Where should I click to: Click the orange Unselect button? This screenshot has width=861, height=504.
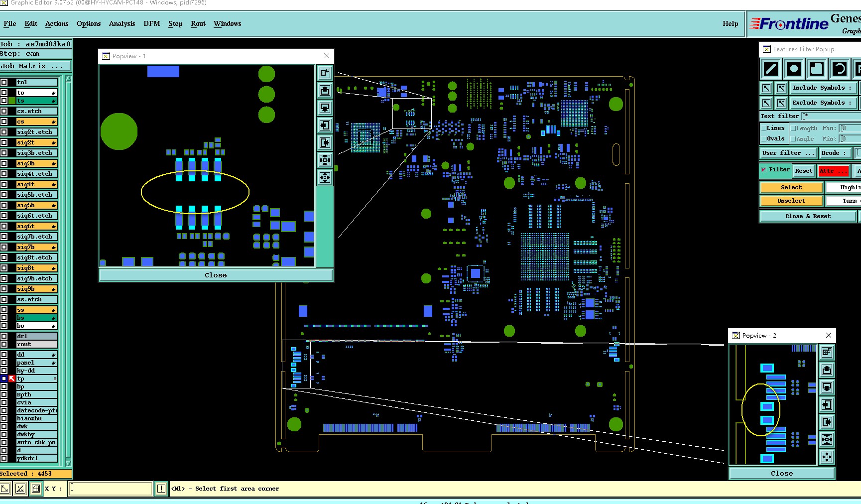(791, 201)
